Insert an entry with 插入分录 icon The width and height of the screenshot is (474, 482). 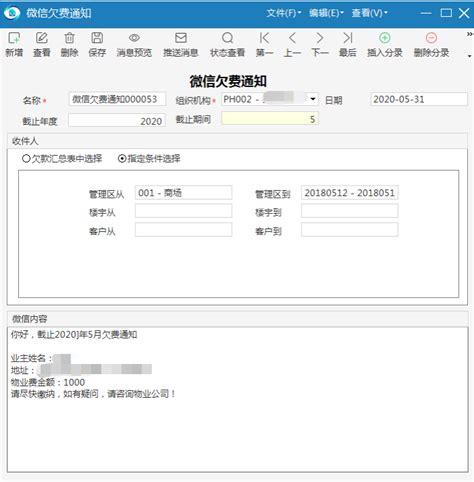(x=385, y=38)
